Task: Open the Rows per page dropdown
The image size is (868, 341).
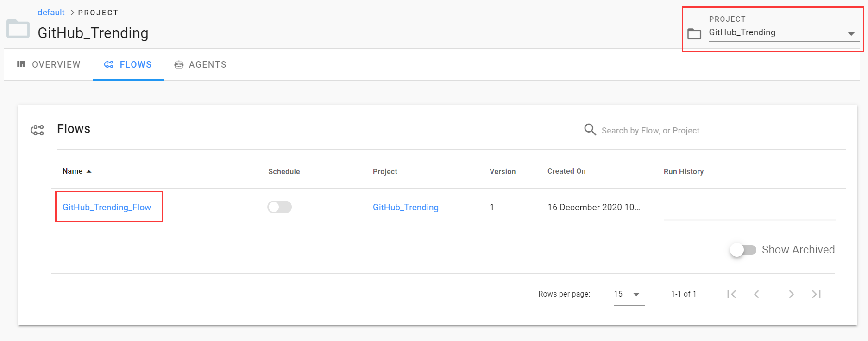Action: (x=629, y=294)
